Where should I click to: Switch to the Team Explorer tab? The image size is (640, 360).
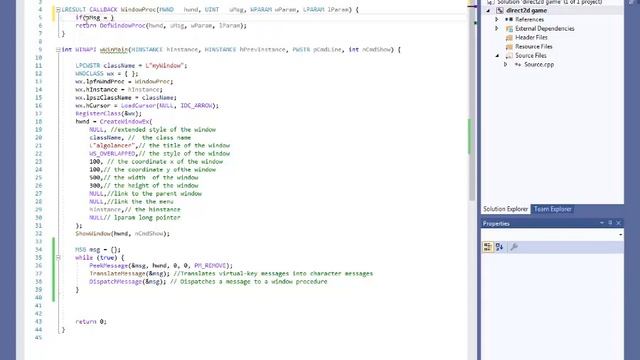click(x=553, y=209)
